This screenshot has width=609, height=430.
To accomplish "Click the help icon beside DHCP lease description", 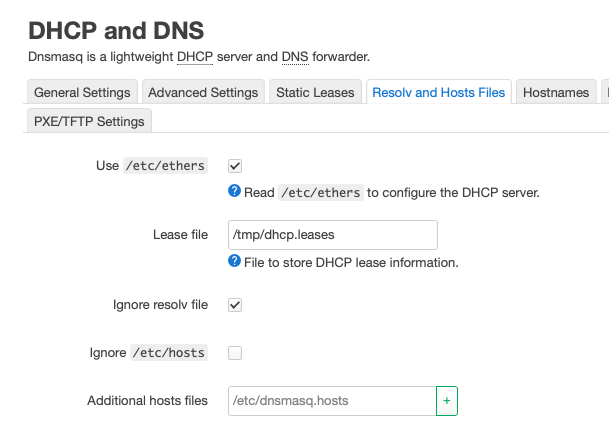I will (x=234, y=262).
